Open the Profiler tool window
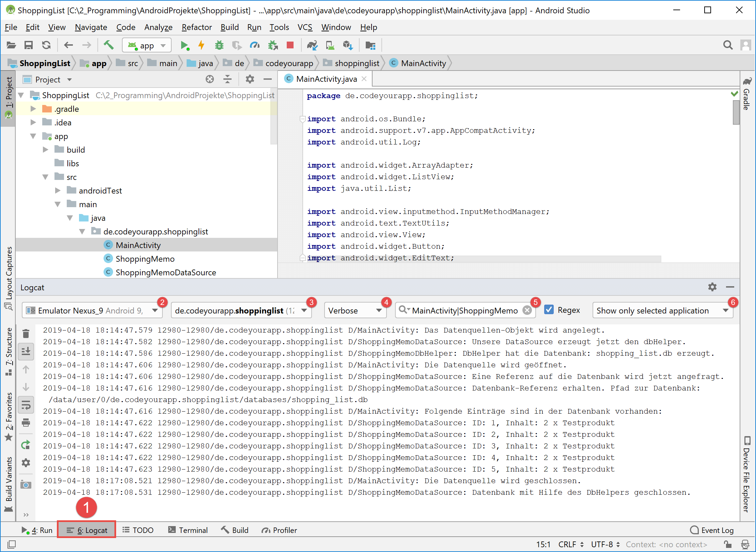This screenshot has height=552, width=756. [x=279, y=530]
